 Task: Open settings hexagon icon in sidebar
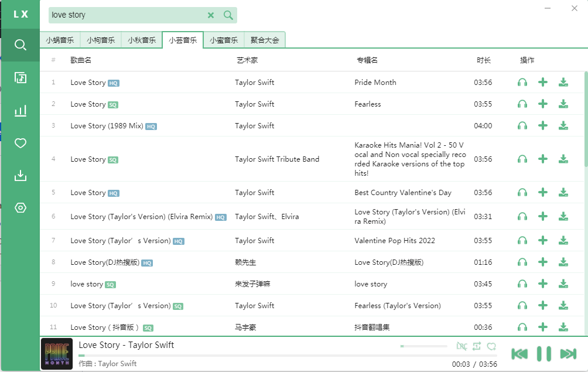(20, 208)
